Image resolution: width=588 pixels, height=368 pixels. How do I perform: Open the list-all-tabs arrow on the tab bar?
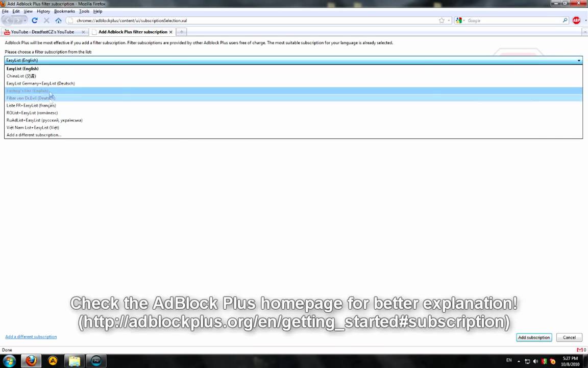click(x=584, y=32)
